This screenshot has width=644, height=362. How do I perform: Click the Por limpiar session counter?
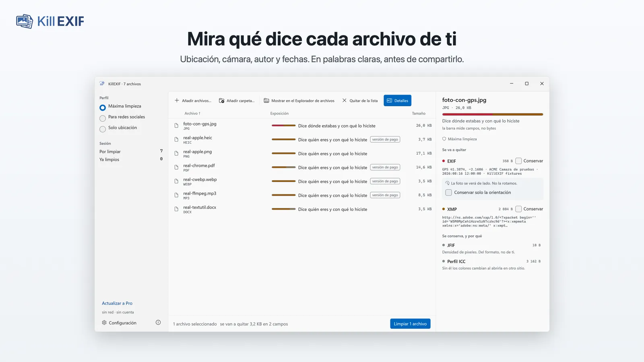[131, 152]
